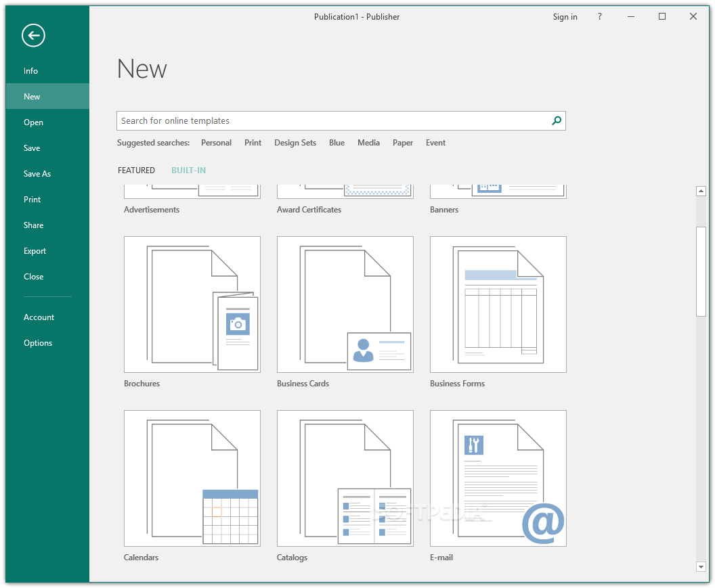
Task: Open the E-mail template thumbnail
Action: pyautogui.click(x=498, y=478)
